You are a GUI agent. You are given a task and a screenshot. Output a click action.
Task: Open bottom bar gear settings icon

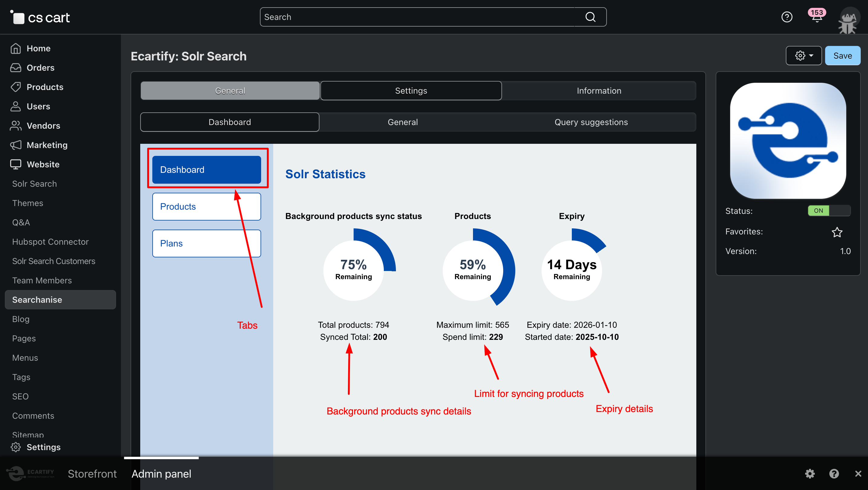pos(810,473)
